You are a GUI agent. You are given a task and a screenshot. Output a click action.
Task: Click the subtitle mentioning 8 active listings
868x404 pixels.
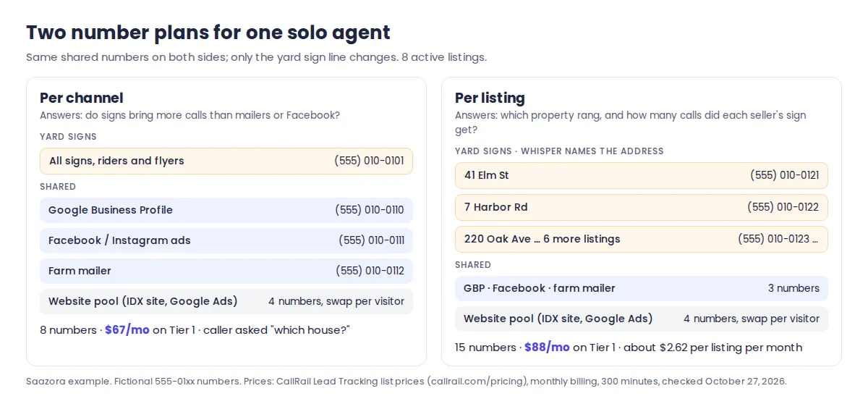click(257, 57)
